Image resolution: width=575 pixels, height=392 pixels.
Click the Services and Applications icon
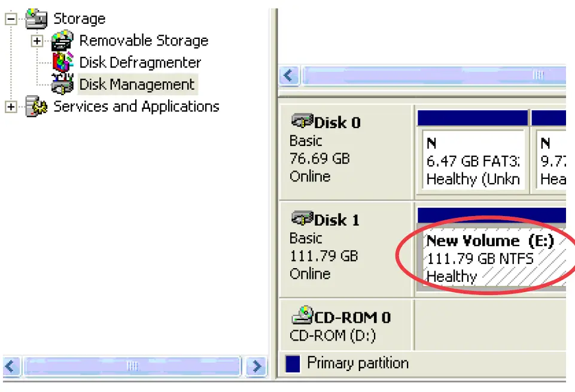[36, 107]
